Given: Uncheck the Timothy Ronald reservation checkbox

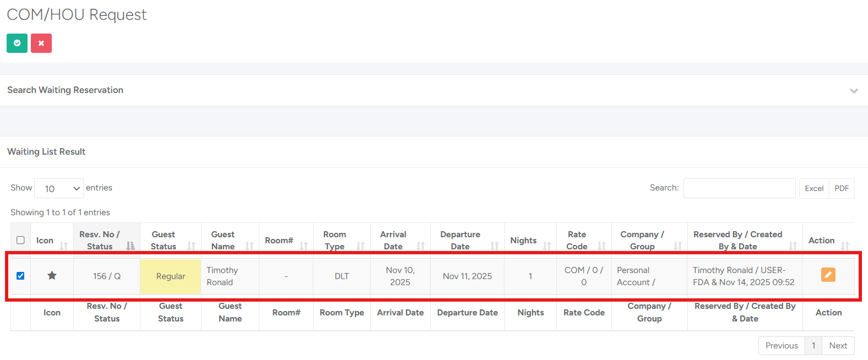Looking at the screenshot, I should pos(20,276).
